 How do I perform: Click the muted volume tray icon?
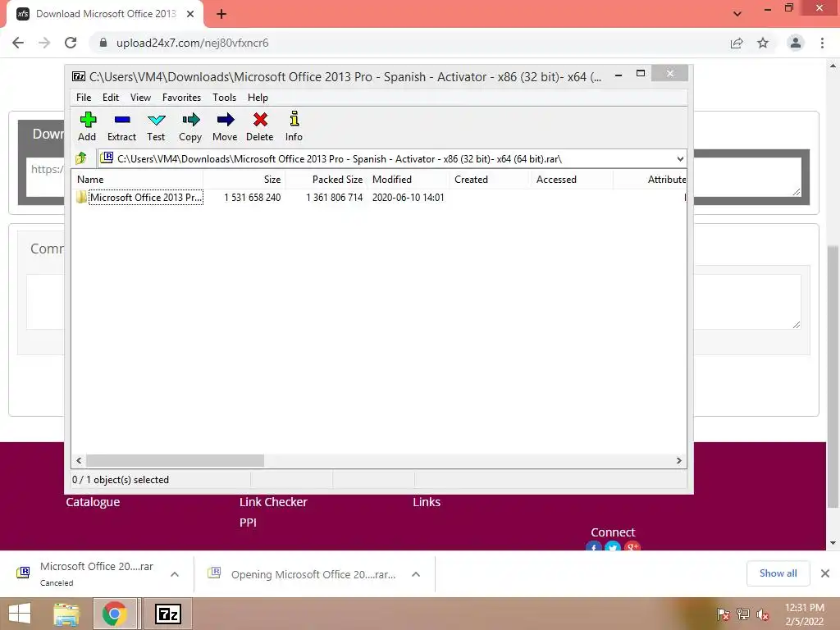(x=763, y=614)
